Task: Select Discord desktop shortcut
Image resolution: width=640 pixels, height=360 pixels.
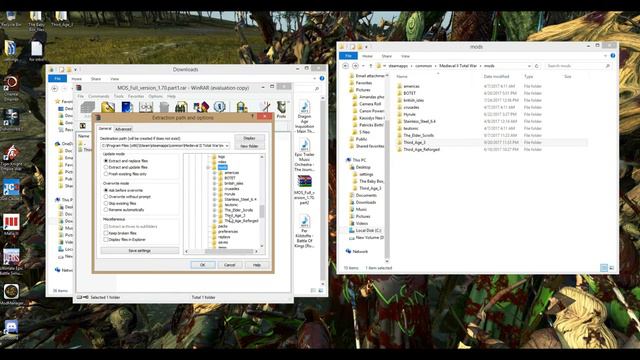Action: (x=11, y=329)
